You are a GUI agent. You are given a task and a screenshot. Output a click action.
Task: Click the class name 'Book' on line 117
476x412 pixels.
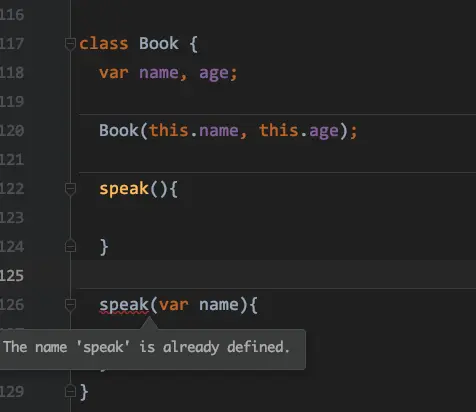pos(159,43)
